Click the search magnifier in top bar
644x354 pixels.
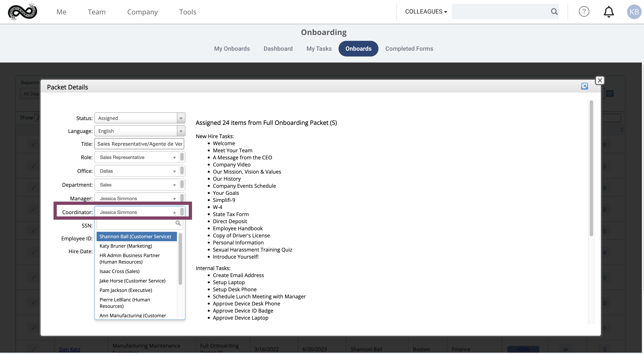click(x=554, y=12)
